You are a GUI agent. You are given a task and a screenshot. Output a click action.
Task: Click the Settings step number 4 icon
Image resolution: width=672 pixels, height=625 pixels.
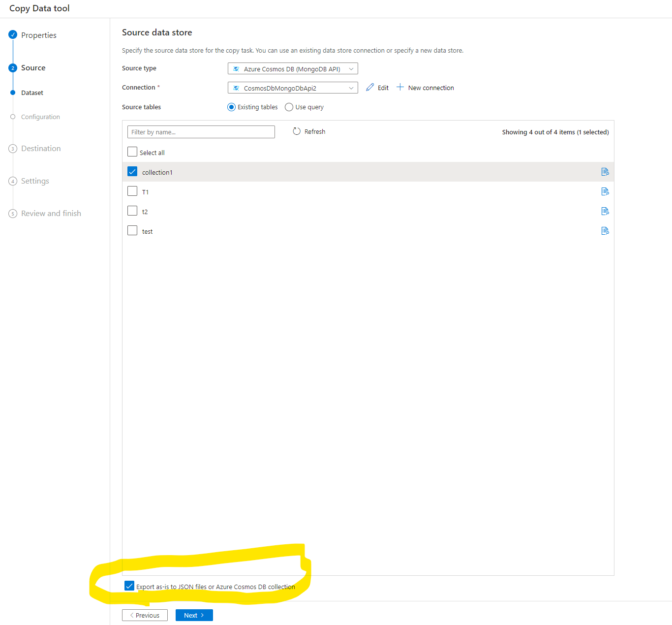[13, 181]
